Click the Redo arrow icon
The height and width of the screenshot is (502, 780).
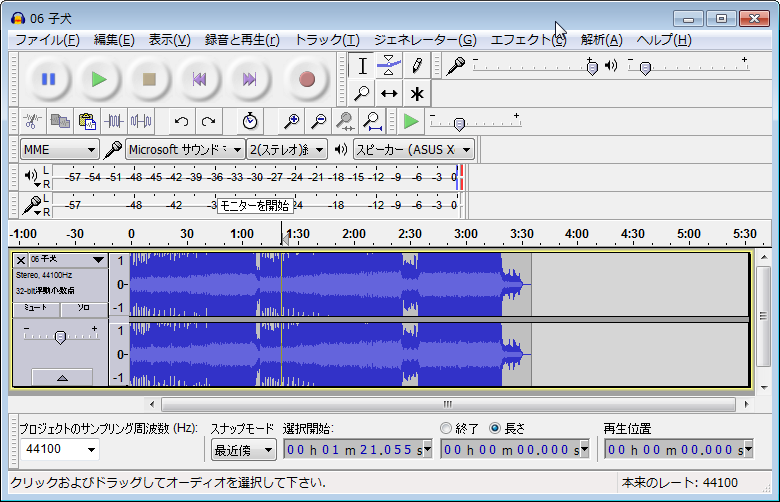click(208, 121)
